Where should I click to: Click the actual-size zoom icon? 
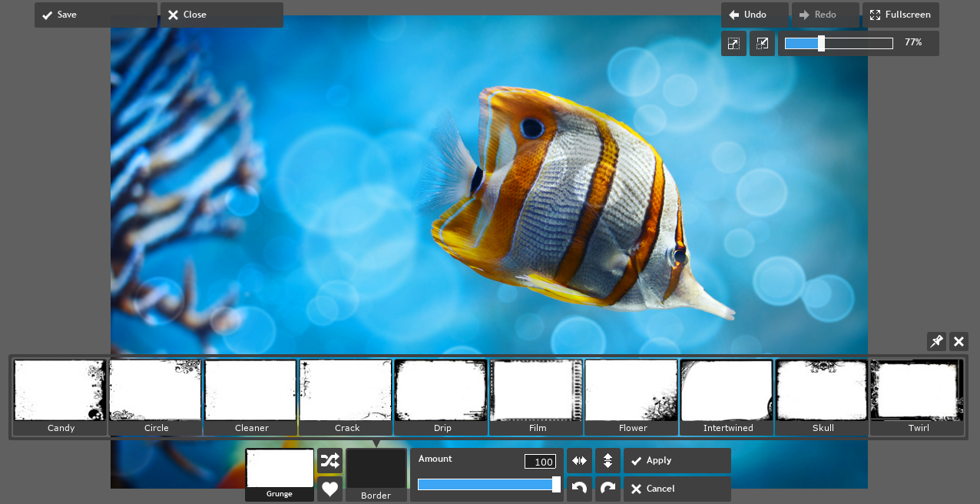[x=762, y=44]
